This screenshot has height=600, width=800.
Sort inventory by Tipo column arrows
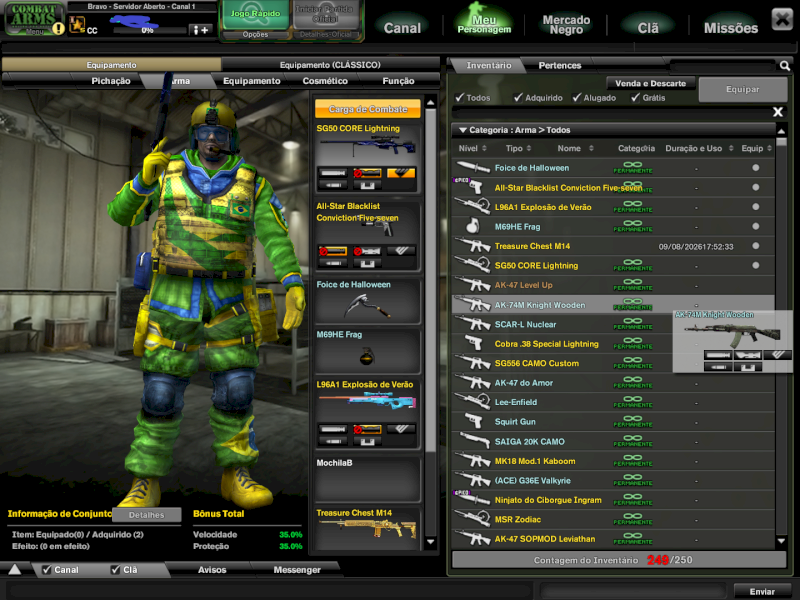point(529,148)
